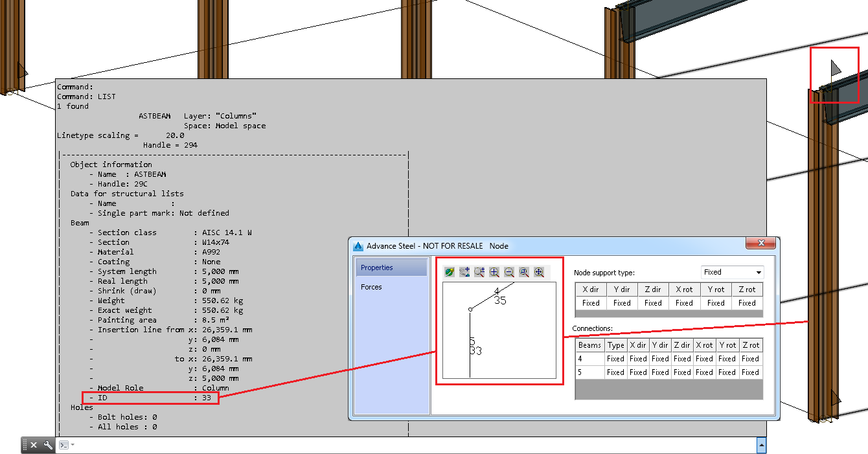The width and height of the screenshot is (868, 454).
Task: Click the Beams header in Connections table
Action: coord(589,345)
